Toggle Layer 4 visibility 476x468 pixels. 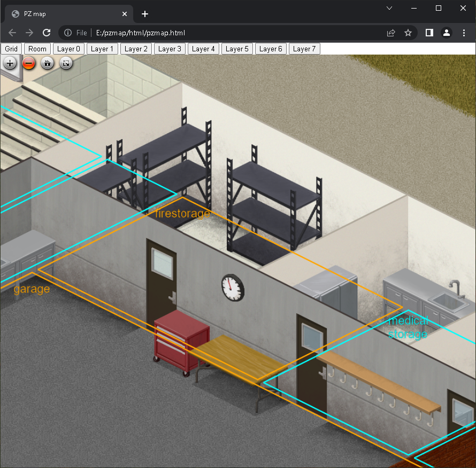(203, 49)
